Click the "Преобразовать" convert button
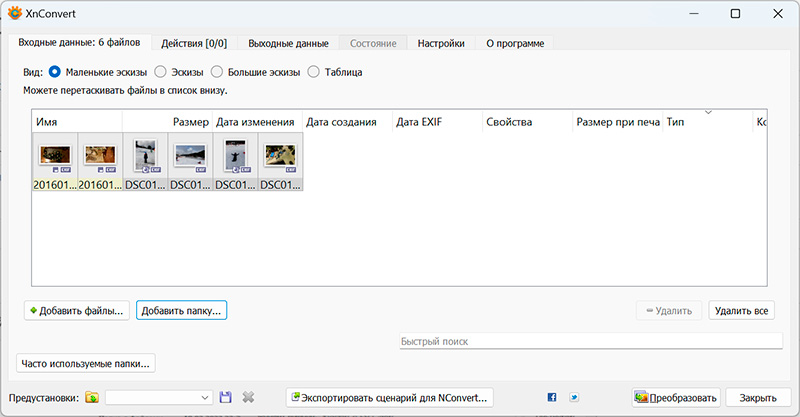Screen dimensions: 800x417 click(676, 397)
